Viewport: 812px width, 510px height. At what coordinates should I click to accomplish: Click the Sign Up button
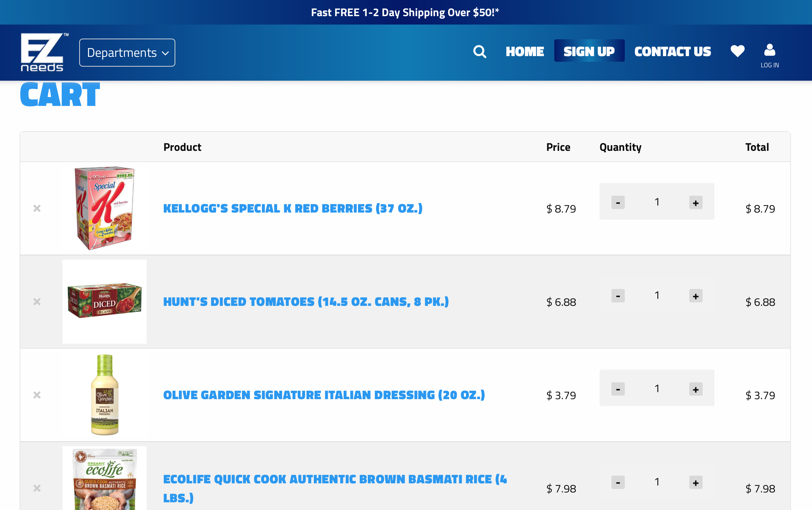coord(589,51)
